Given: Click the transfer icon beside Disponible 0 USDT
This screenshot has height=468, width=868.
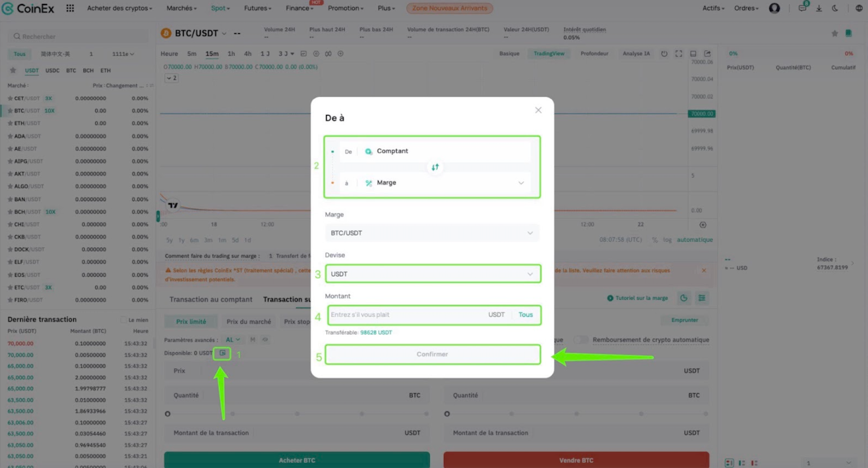Looking at the screenshot, I should [222, 353].
